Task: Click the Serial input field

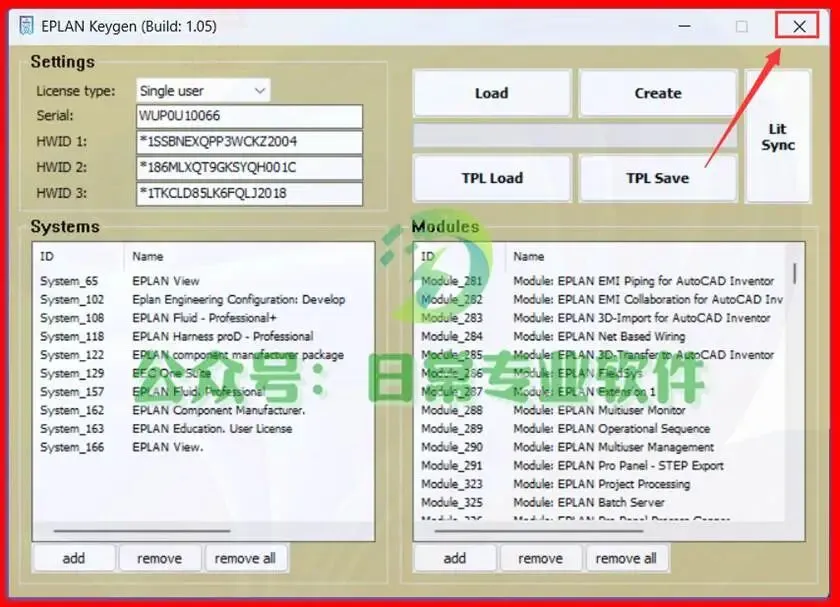Action: coord(250,116)
